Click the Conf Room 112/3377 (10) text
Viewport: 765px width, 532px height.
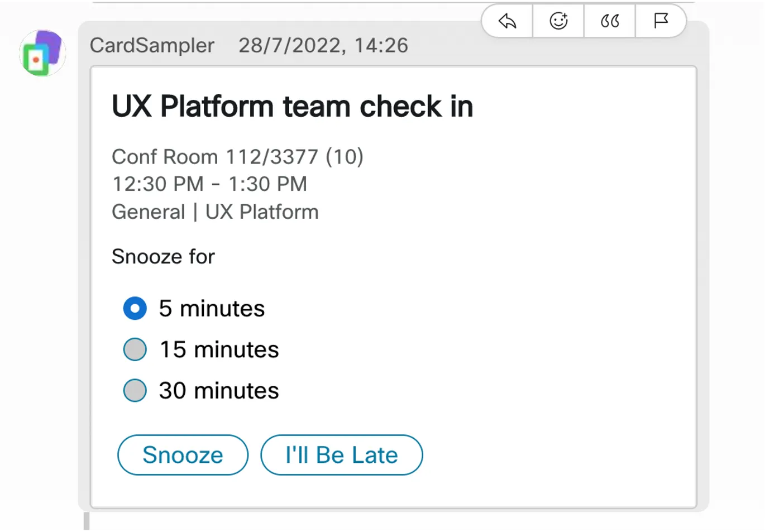pos(237,157)
